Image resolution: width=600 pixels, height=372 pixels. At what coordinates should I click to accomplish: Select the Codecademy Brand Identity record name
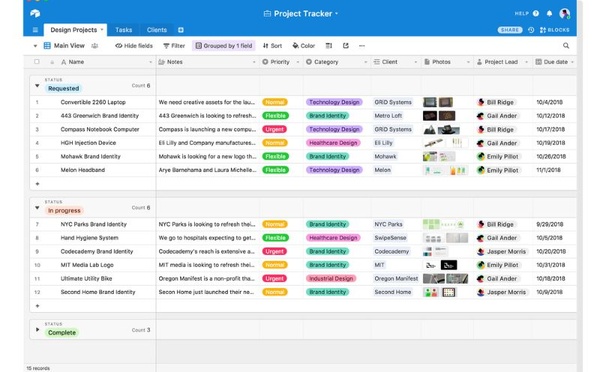point(97,251)
